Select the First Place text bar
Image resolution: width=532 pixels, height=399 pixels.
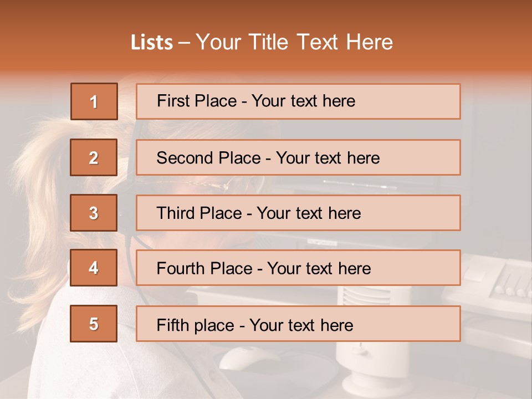pos(298,101)
